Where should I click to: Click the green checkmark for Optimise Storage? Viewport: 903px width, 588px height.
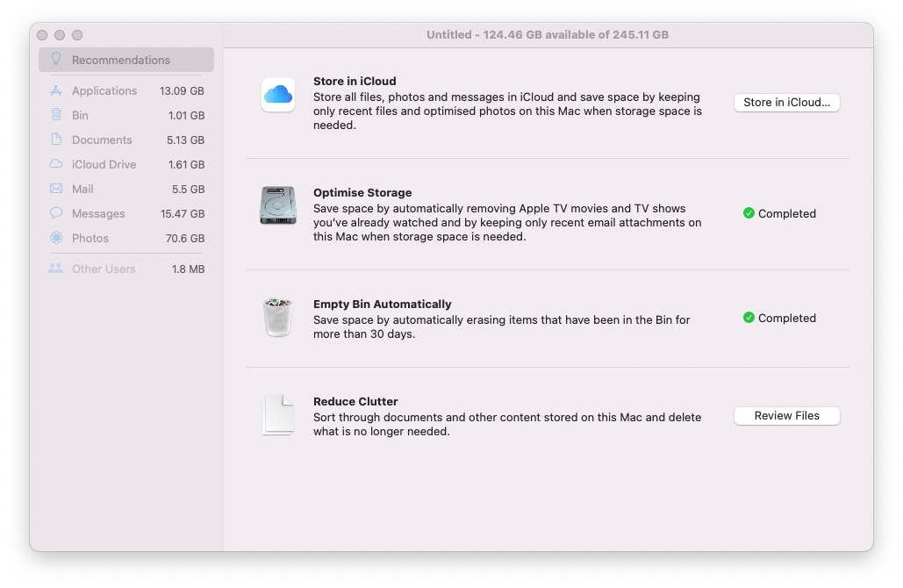click(749, 213)
